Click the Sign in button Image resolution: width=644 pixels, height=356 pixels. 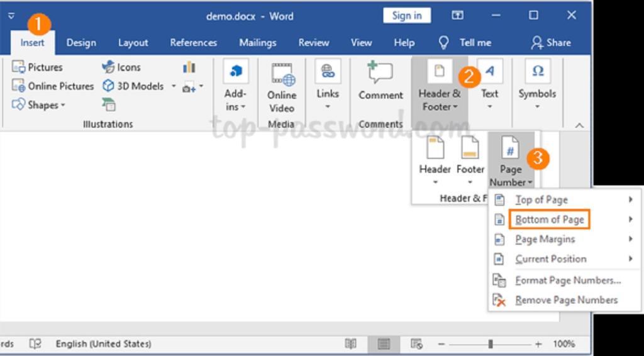tap(407, 16)
